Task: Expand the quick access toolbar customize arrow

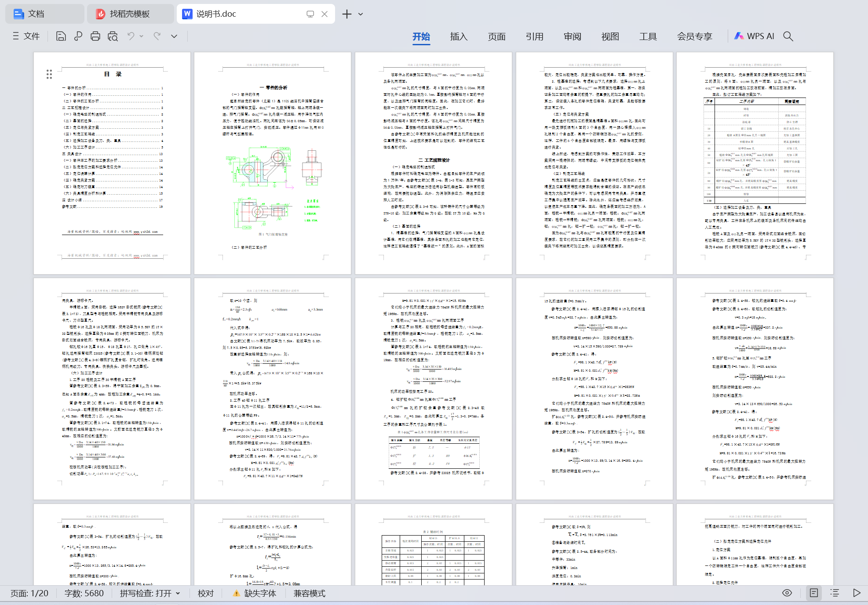Action: [x=174, y=36]
